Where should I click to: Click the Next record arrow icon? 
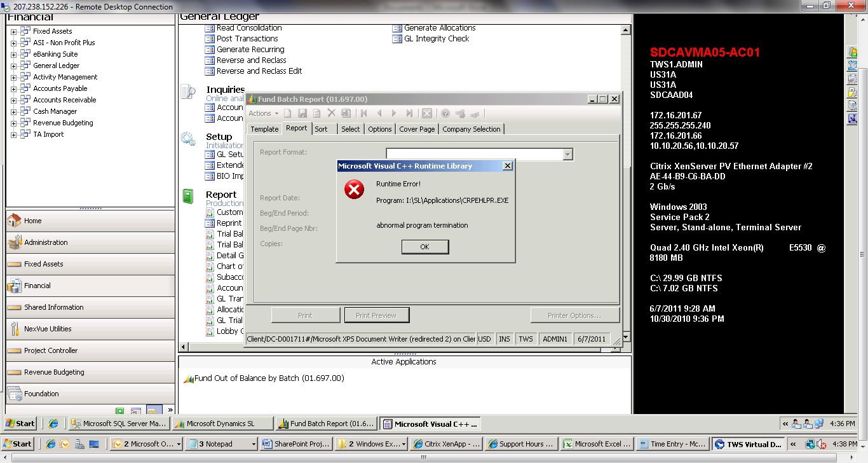coord(394,113)
